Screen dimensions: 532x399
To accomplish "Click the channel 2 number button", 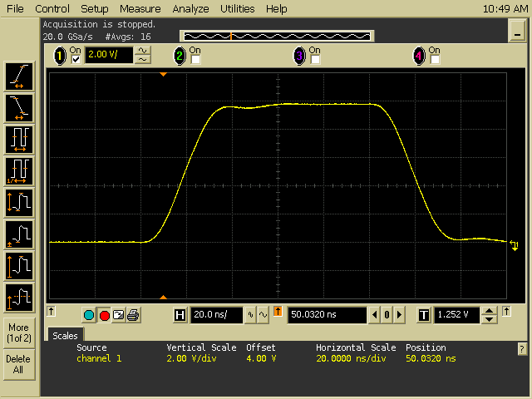I will [180, 56].
